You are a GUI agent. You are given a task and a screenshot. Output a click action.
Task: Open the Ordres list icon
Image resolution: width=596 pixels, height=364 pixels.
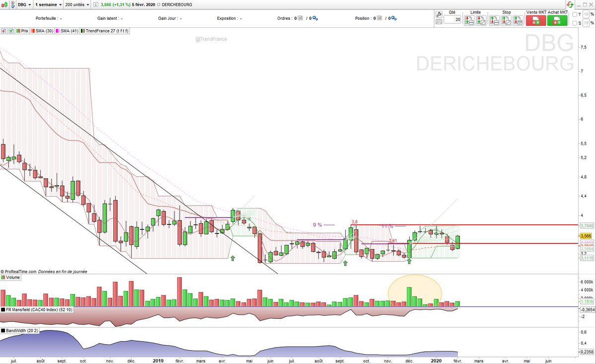pos(301,18)
